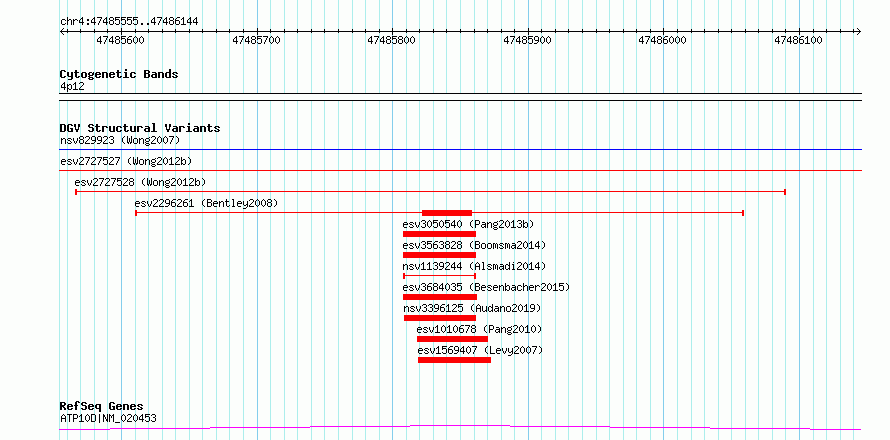Click the red esv2727527 variant line
The width and height of the screenshot is (890, 440).
point(460,170)
